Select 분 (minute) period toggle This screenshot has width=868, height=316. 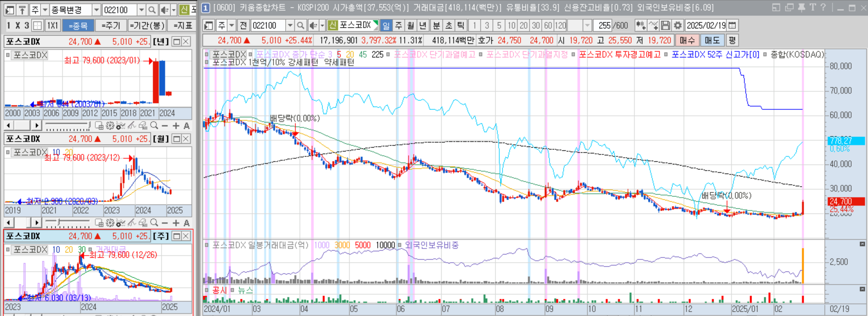pyautogui.click(x=436, y=25)
